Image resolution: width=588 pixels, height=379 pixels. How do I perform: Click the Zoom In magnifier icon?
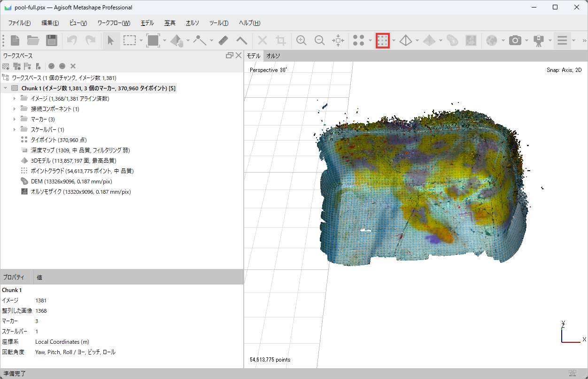(302, 40)
